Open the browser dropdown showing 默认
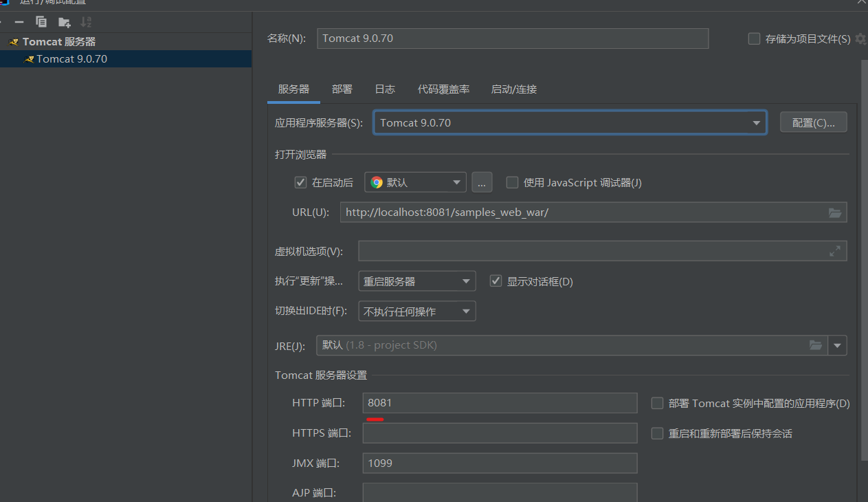The image size is (868, 502). (415, 182)
